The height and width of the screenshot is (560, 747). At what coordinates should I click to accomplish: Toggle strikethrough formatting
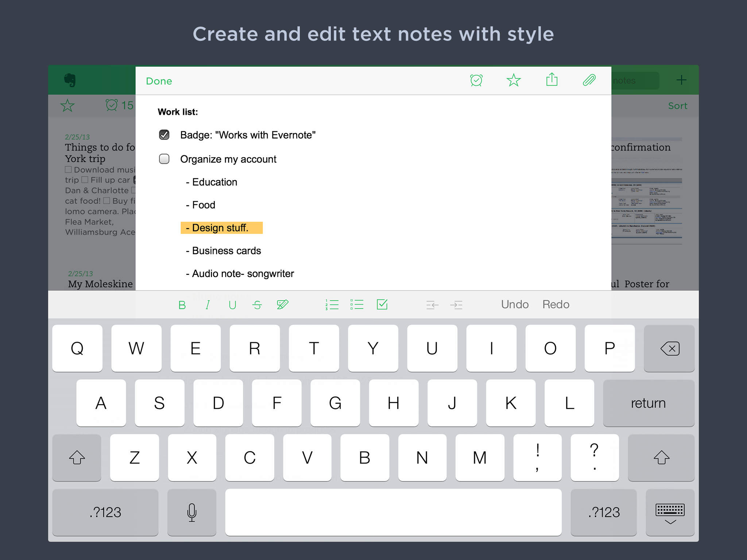point(257,305)
